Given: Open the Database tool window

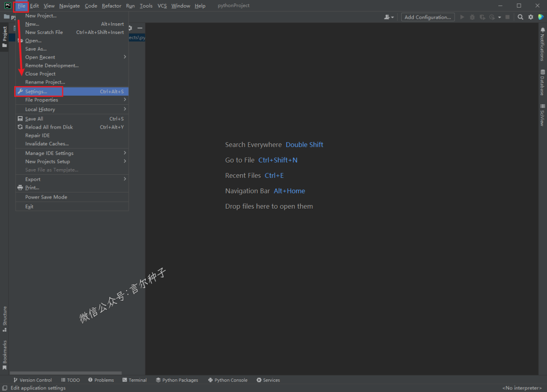Looking at the screenshot, I should pos(542,83).
